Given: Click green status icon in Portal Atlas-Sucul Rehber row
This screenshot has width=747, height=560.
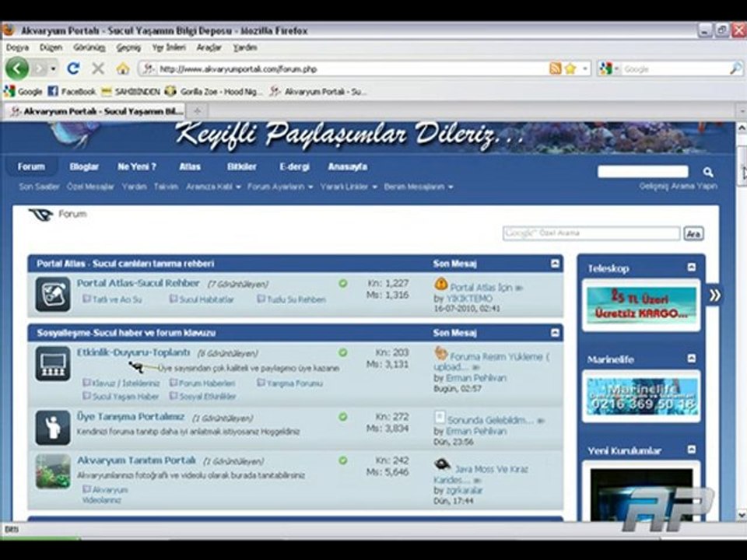Looking at the screenshot, I should 342,283.
